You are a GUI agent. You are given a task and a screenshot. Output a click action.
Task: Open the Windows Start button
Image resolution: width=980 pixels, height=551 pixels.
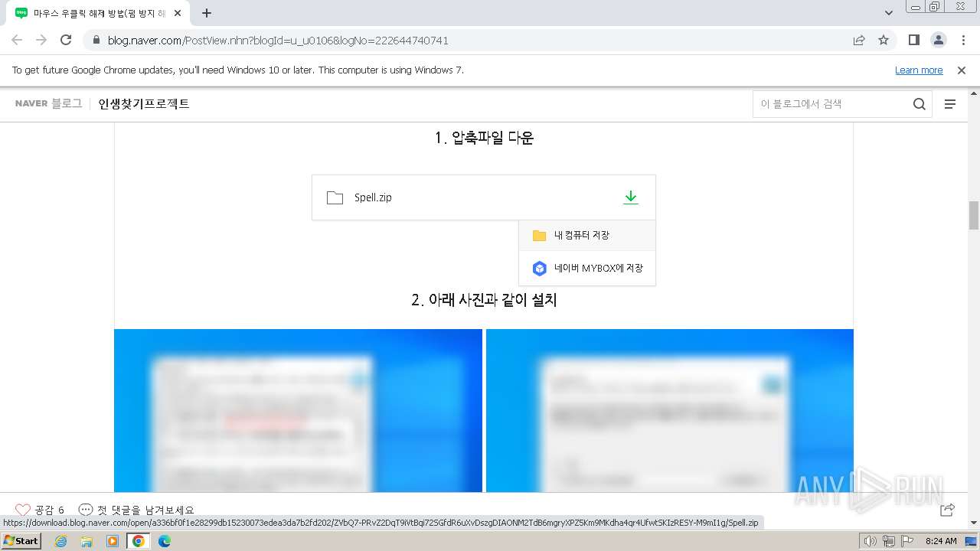21,540
